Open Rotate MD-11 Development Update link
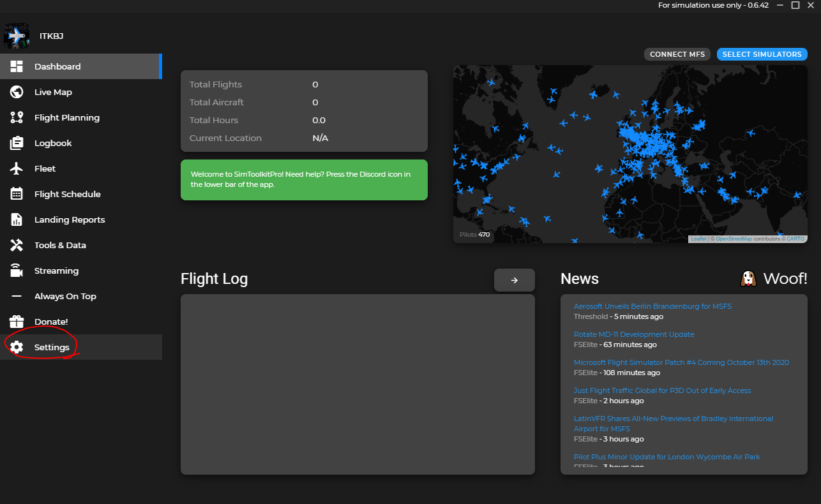The height and width of the screenshot is (504, 821). click(634, 334)
